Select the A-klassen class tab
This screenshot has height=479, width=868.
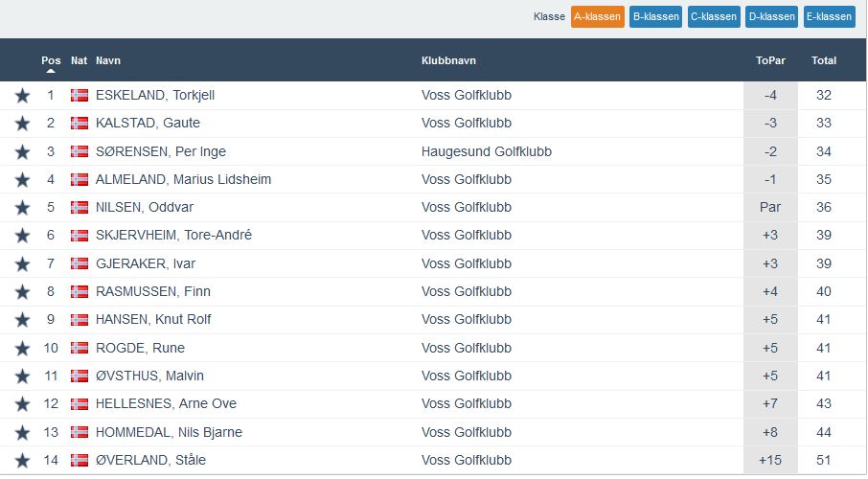point(597,16)
